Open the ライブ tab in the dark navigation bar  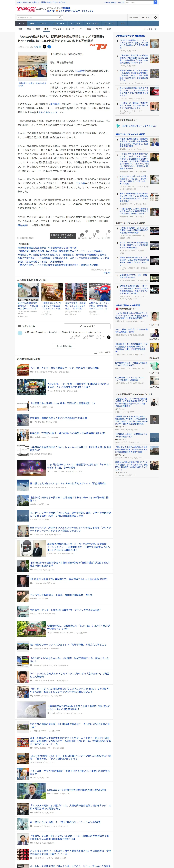click(43, 24)
